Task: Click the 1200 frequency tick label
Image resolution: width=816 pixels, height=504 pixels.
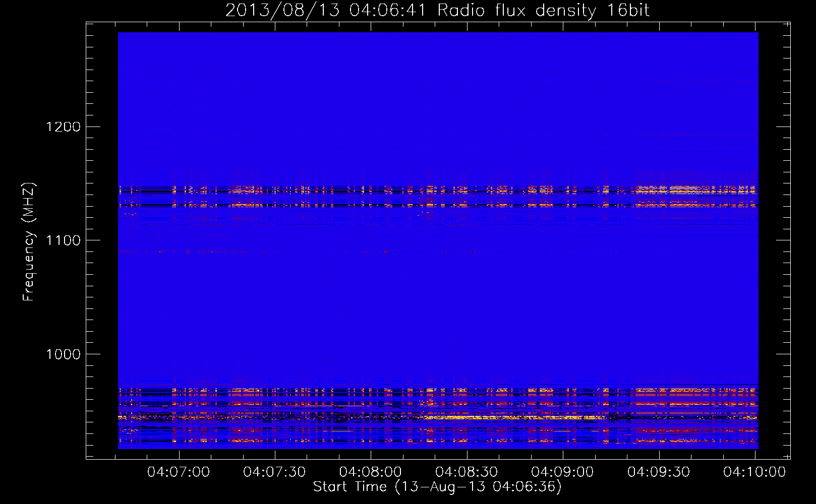Action: pos(63,127)
